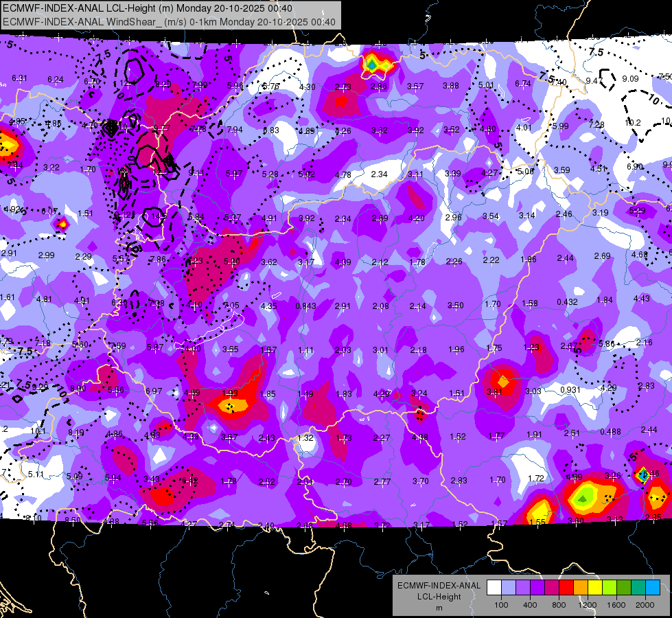The image size is (672, 618).
Task: Click the grid value 5.86
Action: tap(606, 343)
